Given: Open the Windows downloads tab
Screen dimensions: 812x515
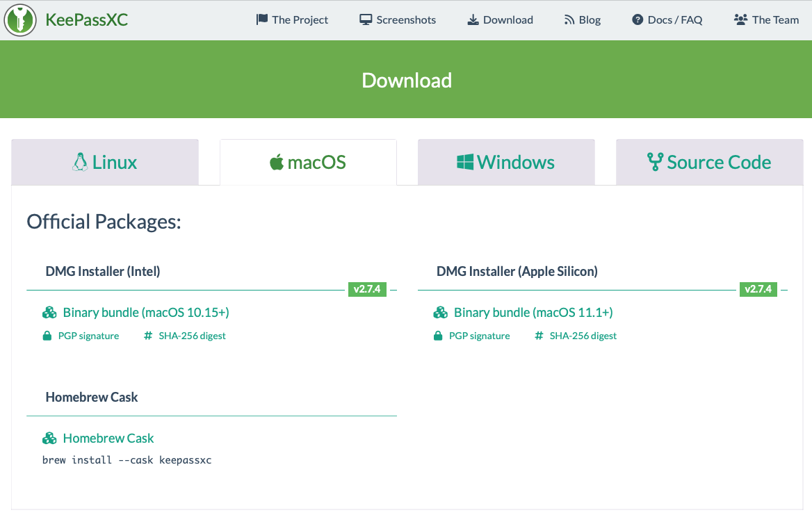Looking at the screenshot, I should tap(506, 163).
